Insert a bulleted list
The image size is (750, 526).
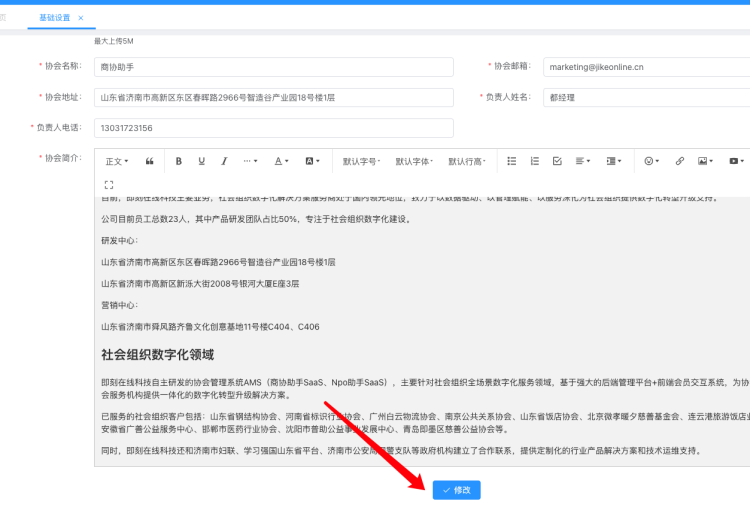(512, 161)
